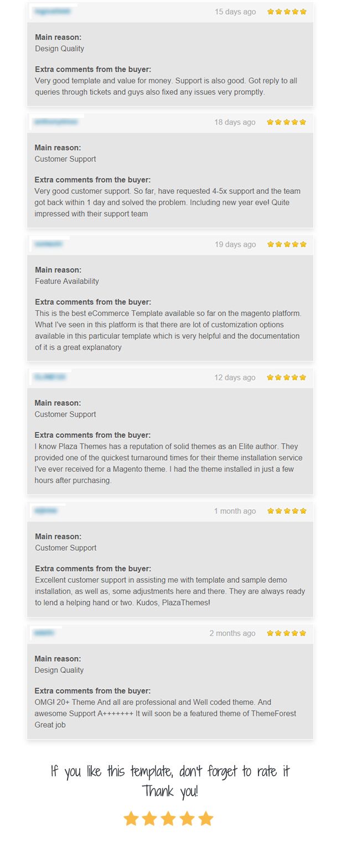Select the five-star rating on the 19 days ago review

point(287,245)
